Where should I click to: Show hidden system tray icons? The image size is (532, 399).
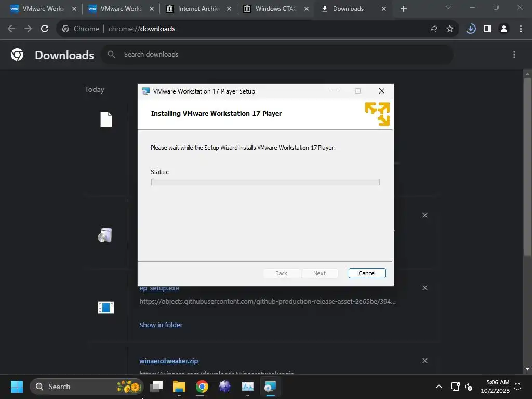pos(438,387)
